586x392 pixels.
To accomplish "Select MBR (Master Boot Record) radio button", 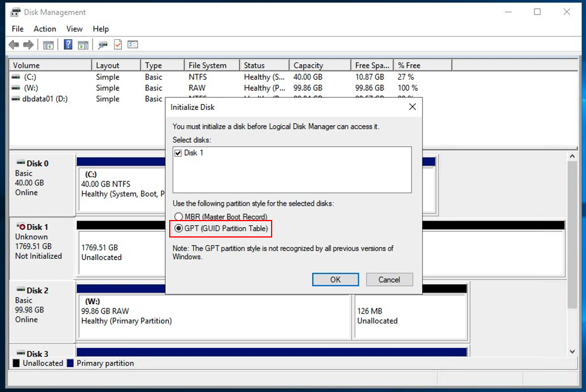I will coord(179,216).
